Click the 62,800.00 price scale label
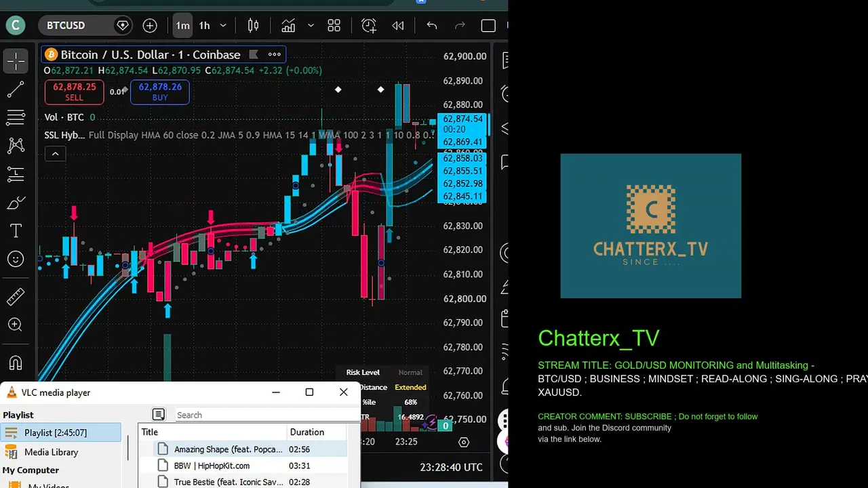This screenshot has width=868, height=488. point(465,299)
